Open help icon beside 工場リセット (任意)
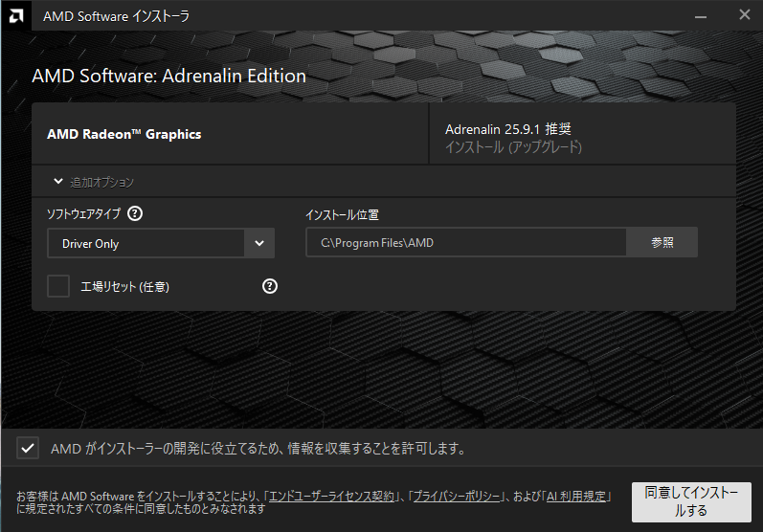Image resolution: width=763 pixels, height=532 pixels. [x=270, y=286]
